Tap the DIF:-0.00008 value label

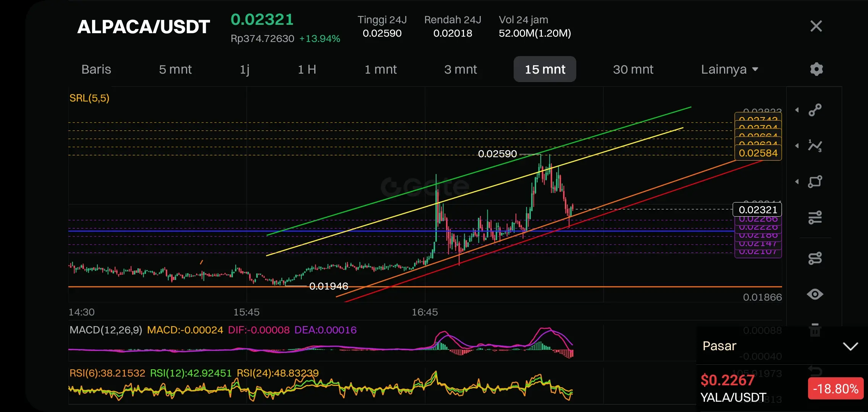click(259, 330)
